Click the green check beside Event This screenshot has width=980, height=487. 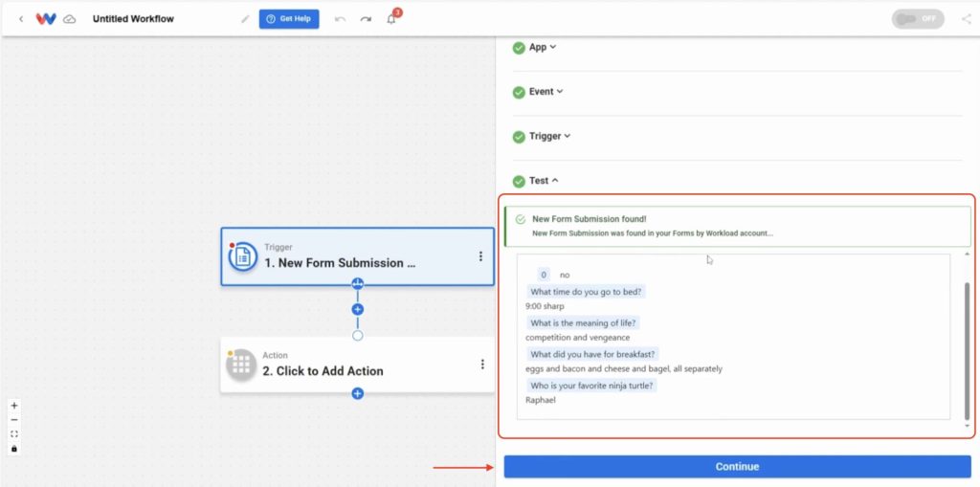point(519,92)
